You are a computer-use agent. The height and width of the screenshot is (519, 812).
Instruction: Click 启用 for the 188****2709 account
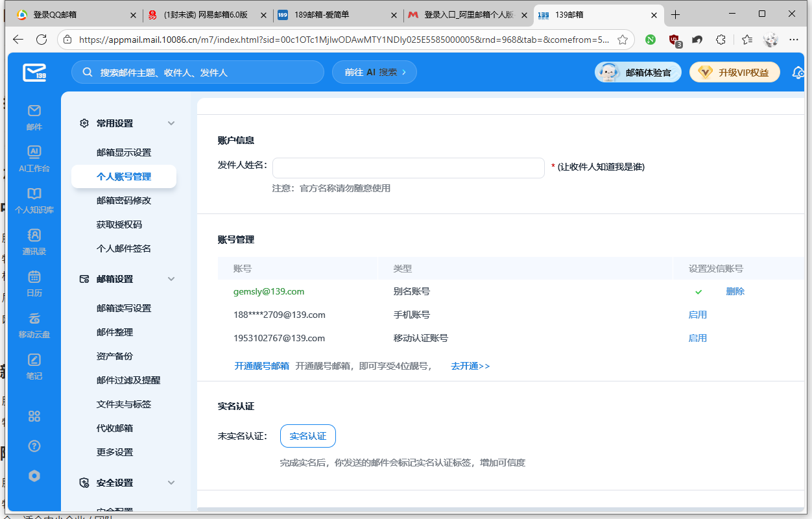click(697, 315)
